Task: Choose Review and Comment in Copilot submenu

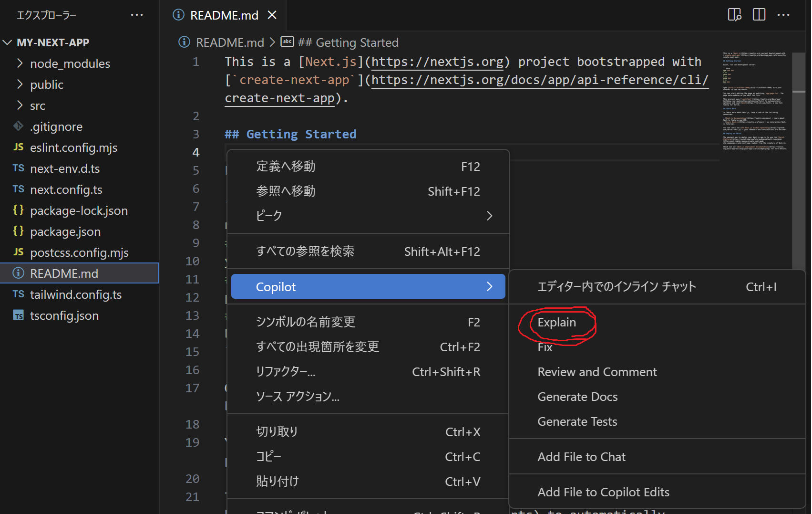Action: 657,372
